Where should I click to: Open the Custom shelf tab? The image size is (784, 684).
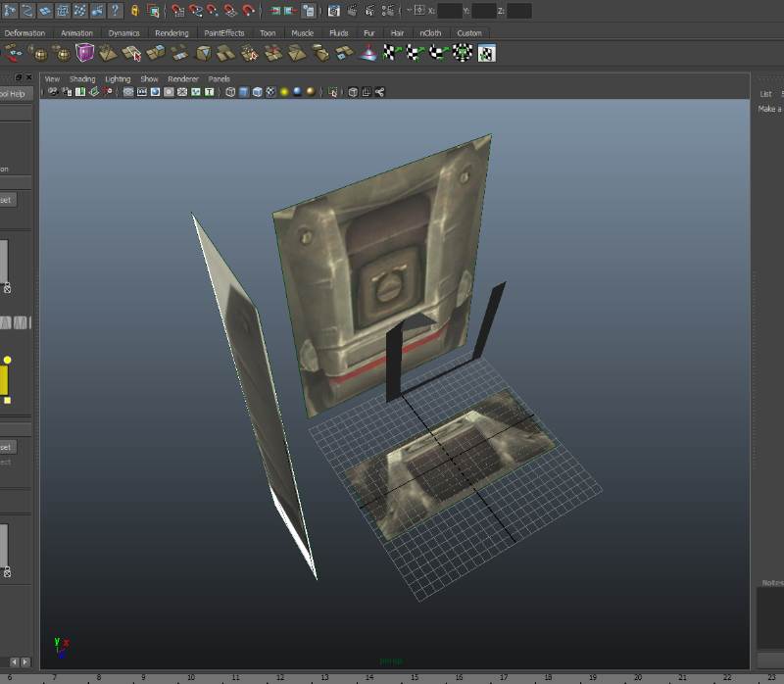469,33
